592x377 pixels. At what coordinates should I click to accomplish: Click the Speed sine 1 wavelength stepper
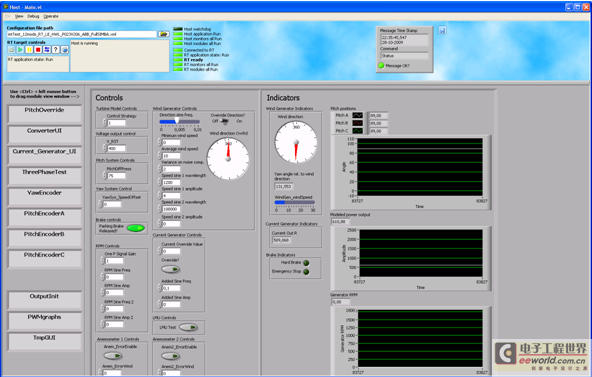(159, 182)
